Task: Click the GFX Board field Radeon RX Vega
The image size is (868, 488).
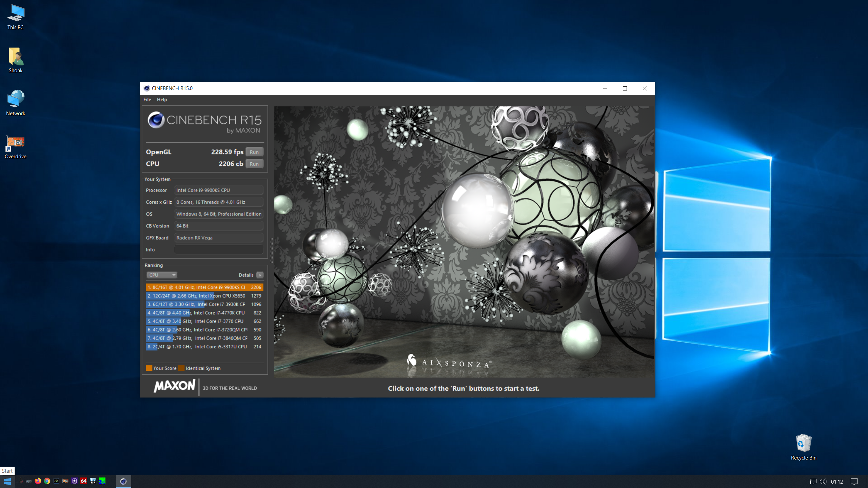Action: [x=219, y=238]
